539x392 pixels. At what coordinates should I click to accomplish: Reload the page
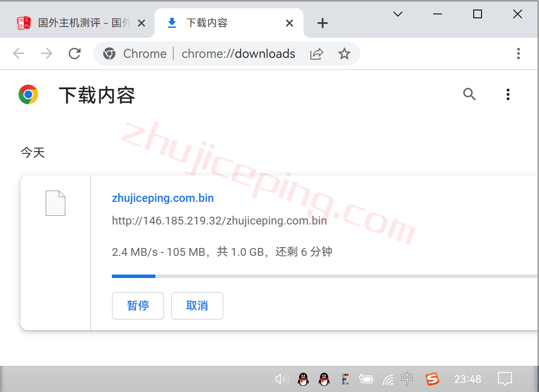(x=75, y=54)
